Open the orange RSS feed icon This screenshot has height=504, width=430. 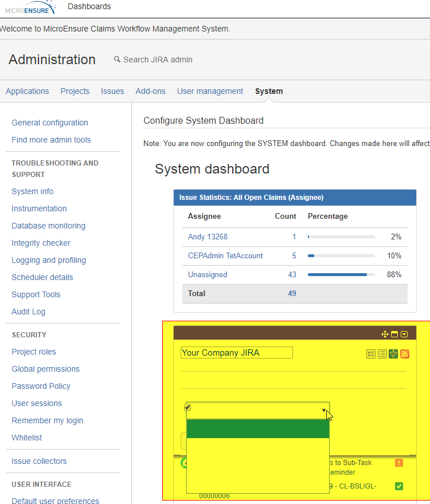(x=405, y=354)
